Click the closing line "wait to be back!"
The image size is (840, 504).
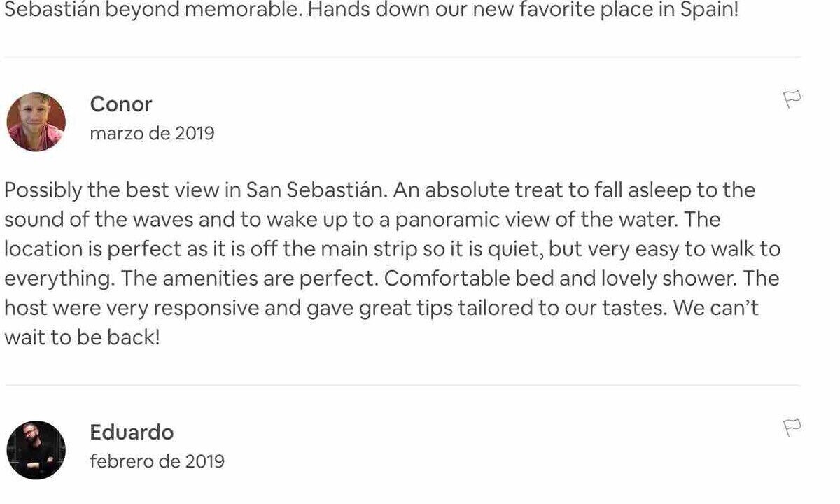tap(82, 337)
